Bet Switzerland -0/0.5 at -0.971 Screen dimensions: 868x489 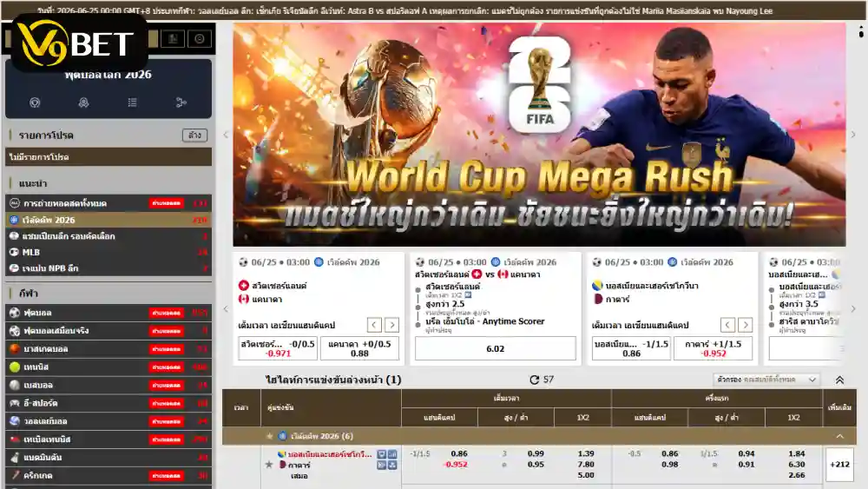pyautogui.click(x=278, y=348)
